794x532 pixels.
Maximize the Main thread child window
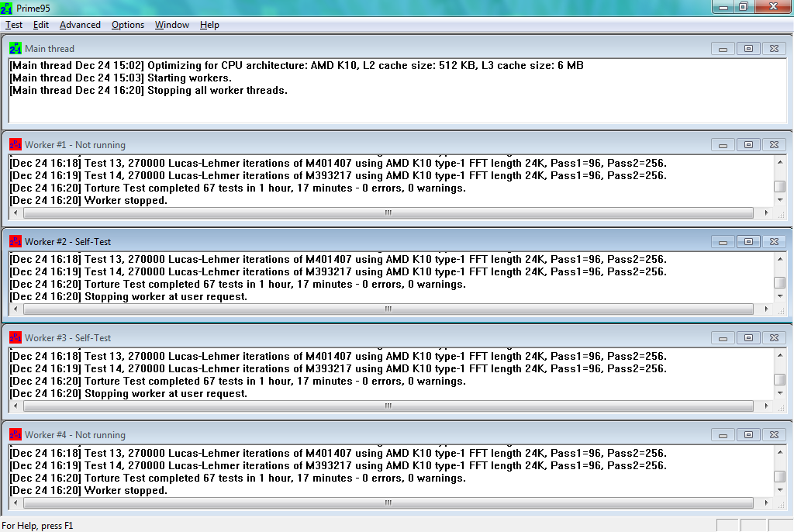point(748,49)
